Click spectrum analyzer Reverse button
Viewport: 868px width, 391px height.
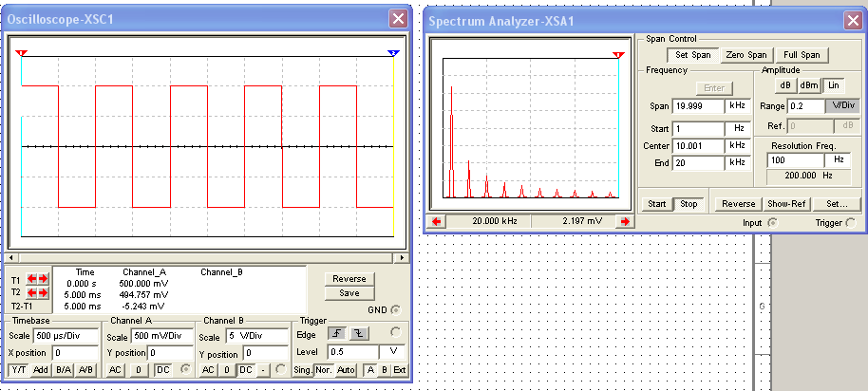(739, 203)
